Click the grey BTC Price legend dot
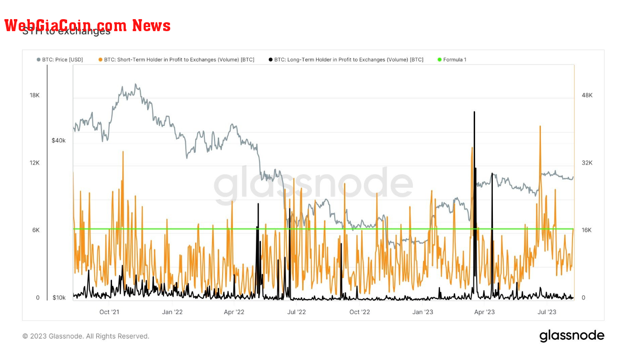Viewport: 644px width, 359px height. click(x=39, y=60)
